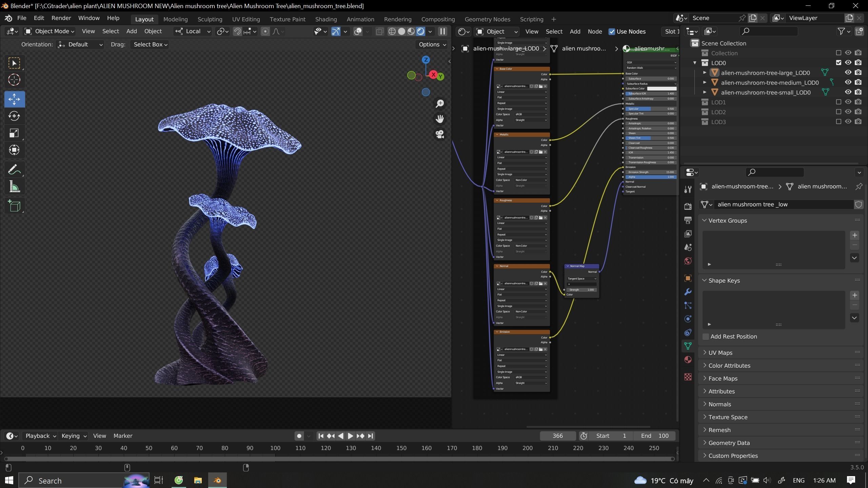Click the pan view hand icon
The image size is (868, 488).
440,119
